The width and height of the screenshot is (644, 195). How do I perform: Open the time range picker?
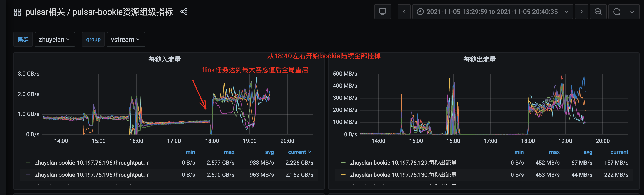493,12
